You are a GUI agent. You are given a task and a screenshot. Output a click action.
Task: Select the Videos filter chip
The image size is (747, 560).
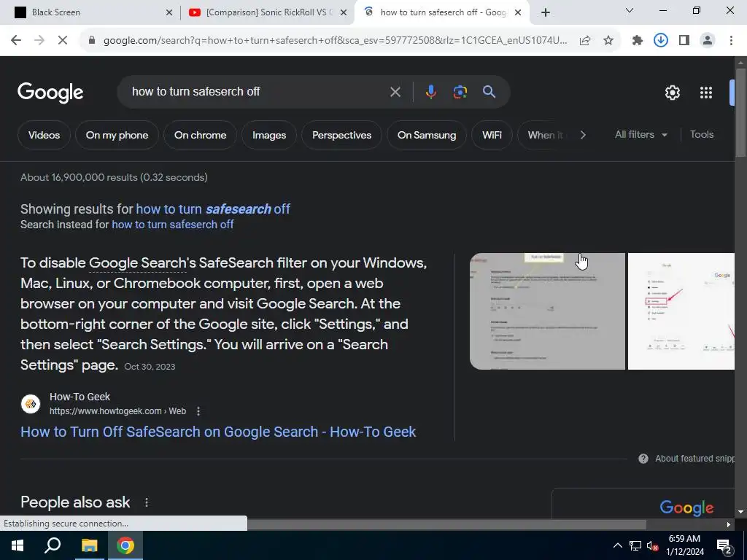pos(44,135)
